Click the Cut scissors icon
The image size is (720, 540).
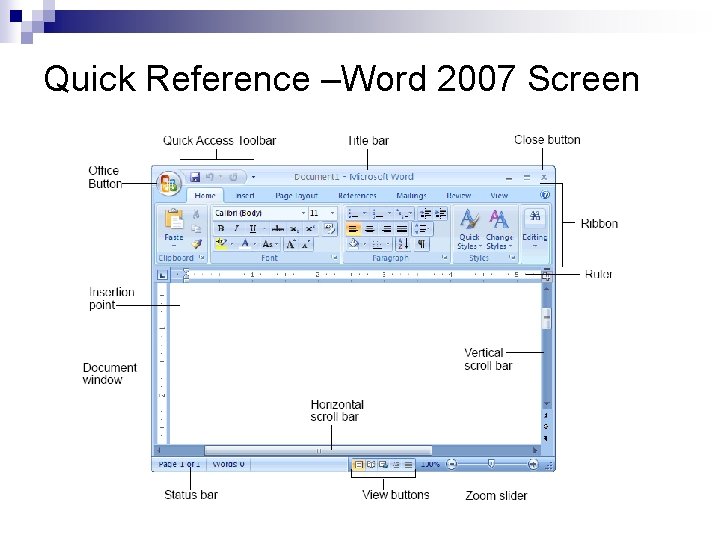click(196, 214)
